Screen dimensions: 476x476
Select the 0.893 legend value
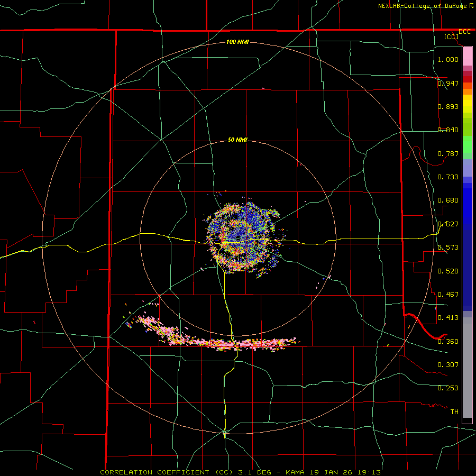(448, 106)
